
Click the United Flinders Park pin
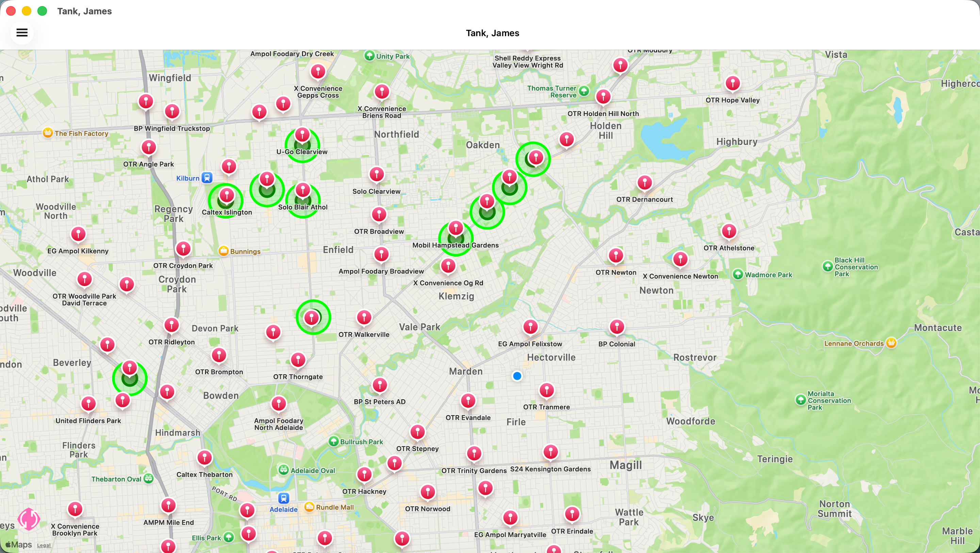pos(88,404)
